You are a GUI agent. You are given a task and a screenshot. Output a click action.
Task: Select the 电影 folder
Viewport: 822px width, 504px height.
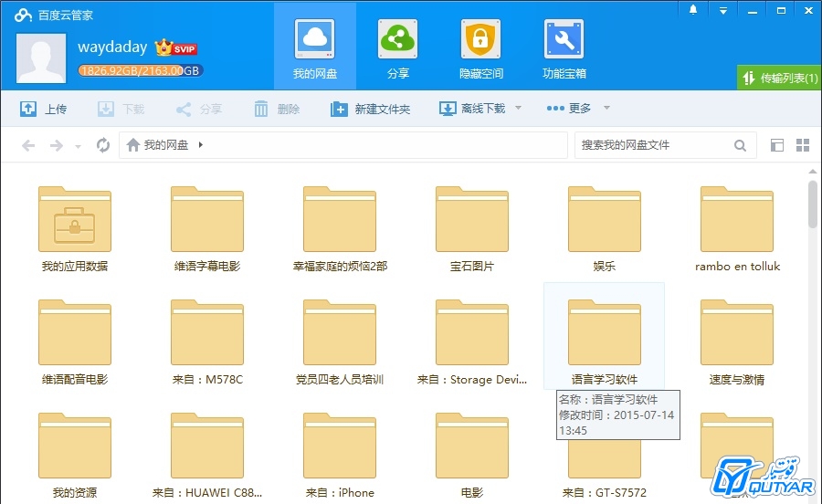(472, 456)
